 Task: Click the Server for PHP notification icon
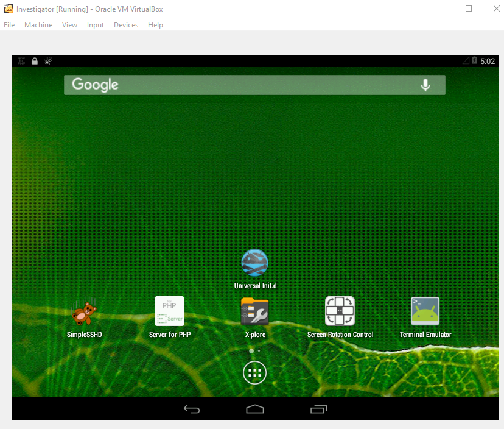21,61
